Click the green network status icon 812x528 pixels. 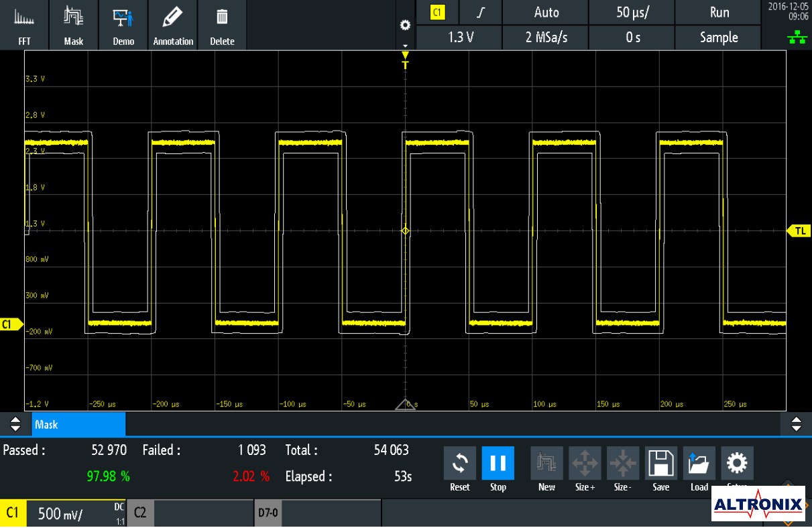coord(797,38)
